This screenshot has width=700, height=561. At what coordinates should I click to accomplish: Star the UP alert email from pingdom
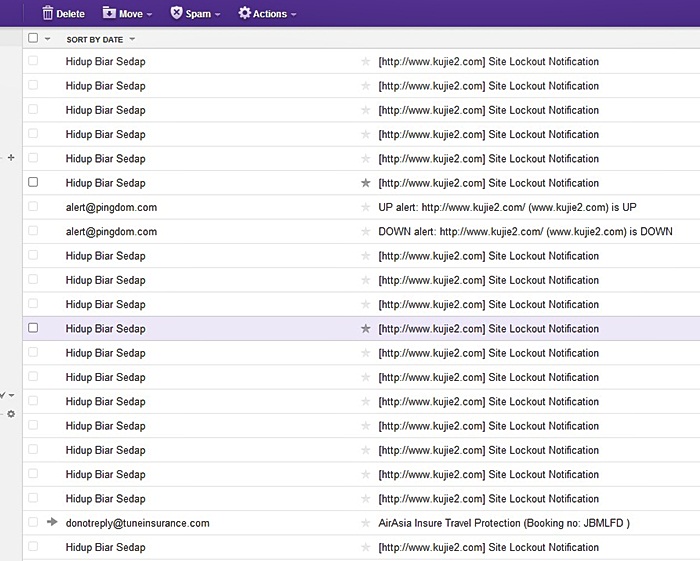(365, 207)
